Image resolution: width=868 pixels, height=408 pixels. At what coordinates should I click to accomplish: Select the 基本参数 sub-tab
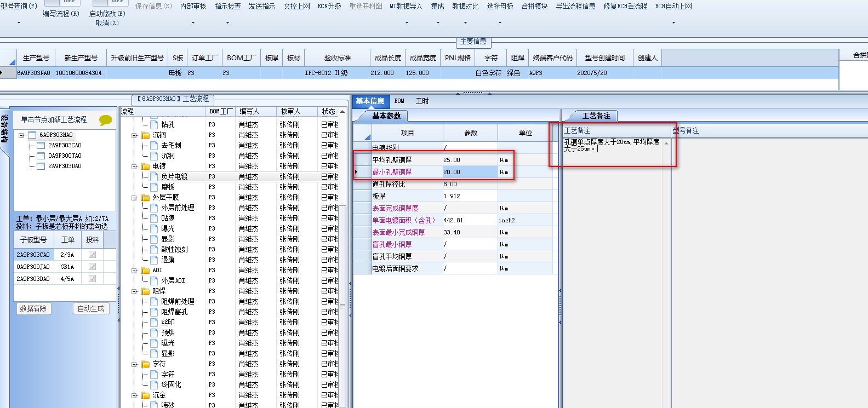pos(386,116)
